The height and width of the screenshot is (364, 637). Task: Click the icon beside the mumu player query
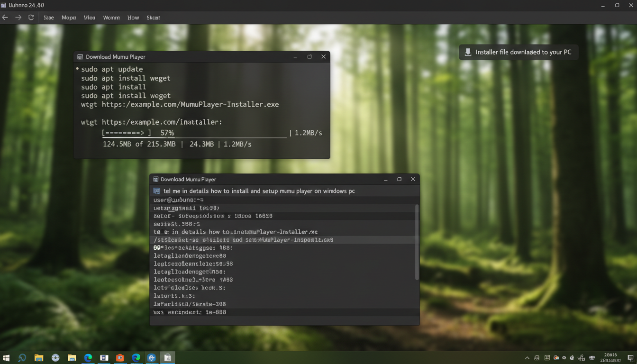point(156,191)
